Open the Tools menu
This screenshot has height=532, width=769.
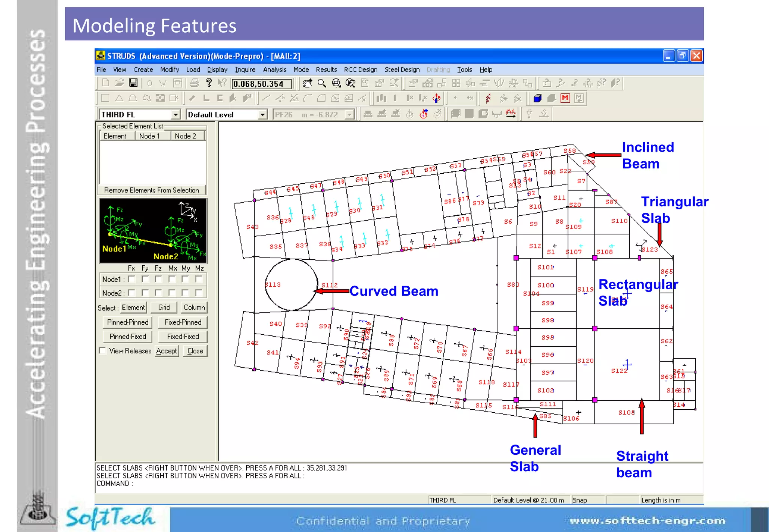pyautogui.click(x=464, y=70)
